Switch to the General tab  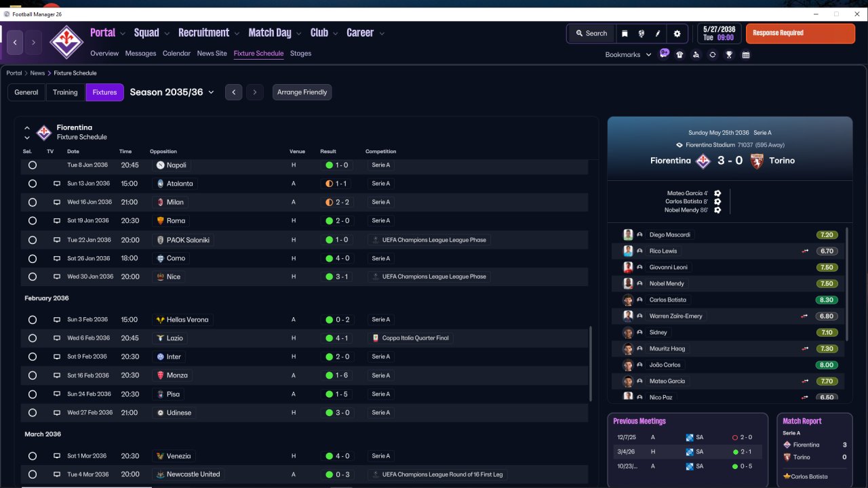26,92
